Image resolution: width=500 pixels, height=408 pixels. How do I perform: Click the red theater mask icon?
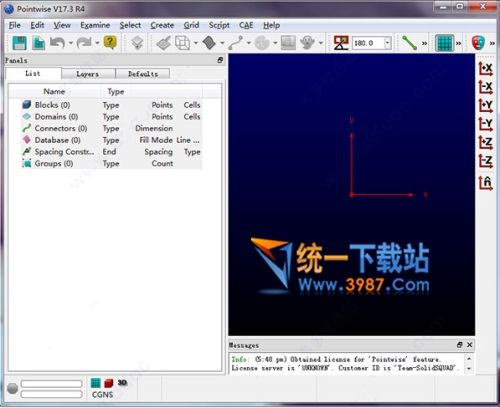pyautogui.click(x=478, y=43)
